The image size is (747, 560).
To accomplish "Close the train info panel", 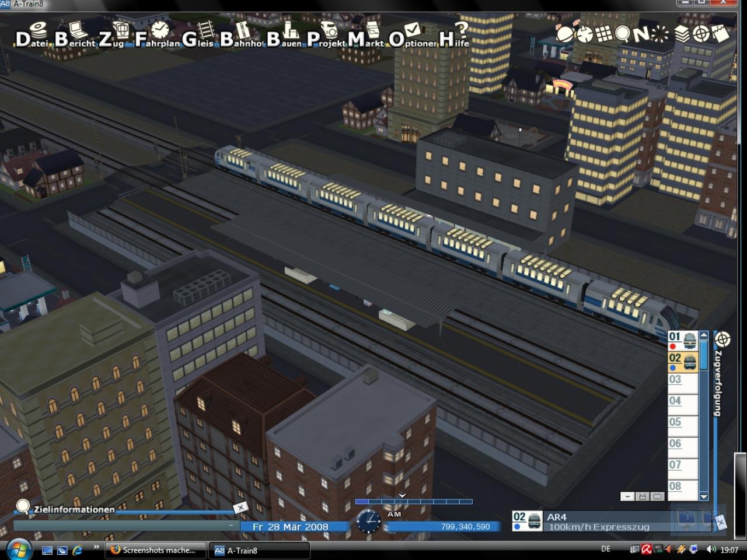I will coord(721,521).
